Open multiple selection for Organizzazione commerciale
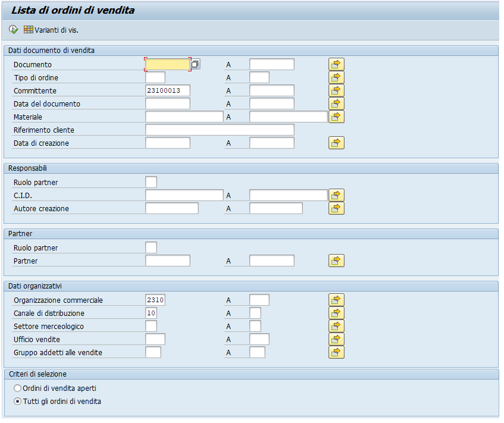504x423 pixels. click(x=336, y=300)
